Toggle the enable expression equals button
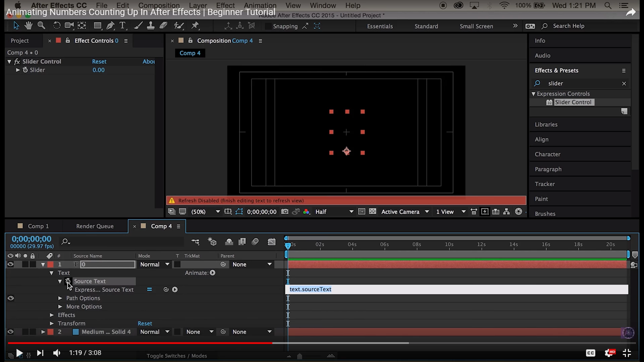Viewport: 644px width, 362px height. tap(150, 290)
